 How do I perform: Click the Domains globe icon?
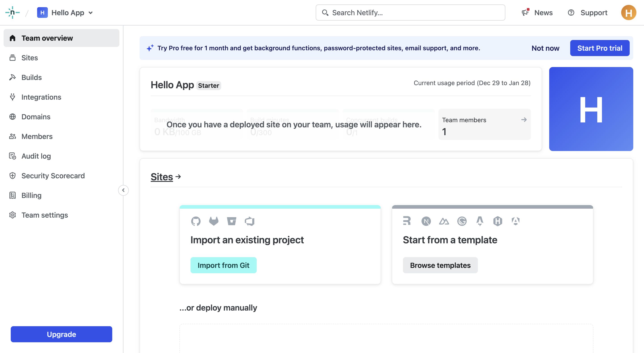13,117
